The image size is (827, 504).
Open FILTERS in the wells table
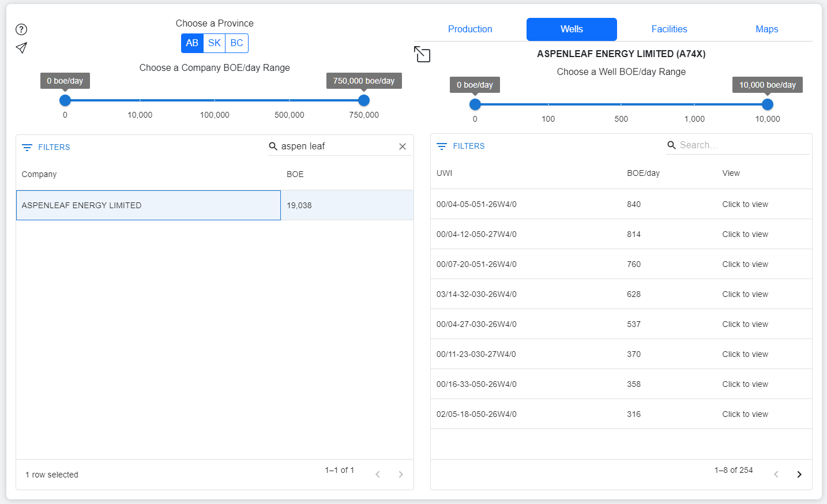coord(461,146)
